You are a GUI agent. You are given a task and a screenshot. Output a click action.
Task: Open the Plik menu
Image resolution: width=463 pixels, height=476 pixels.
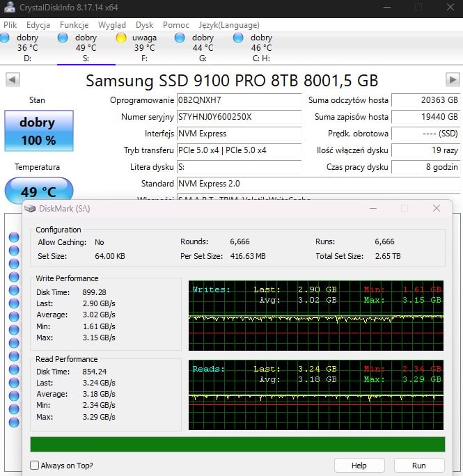point(10,24)
